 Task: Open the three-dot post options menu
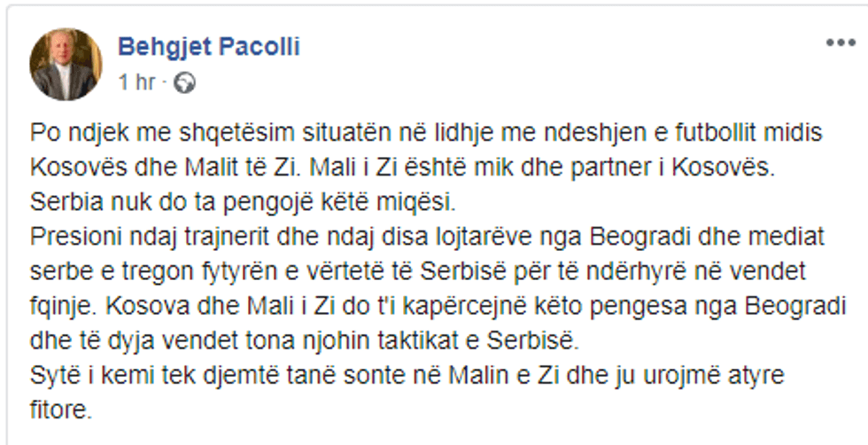point(841,43)
